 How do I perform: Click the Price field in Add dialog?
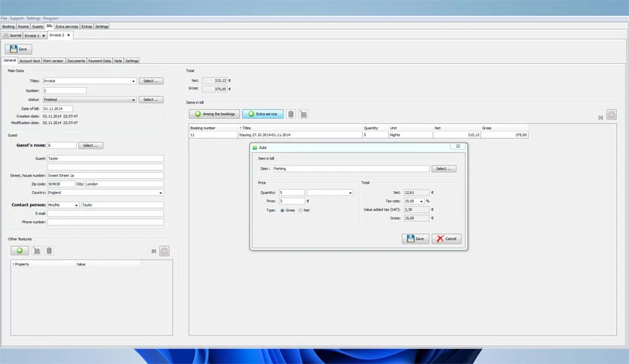click(292, 202)
